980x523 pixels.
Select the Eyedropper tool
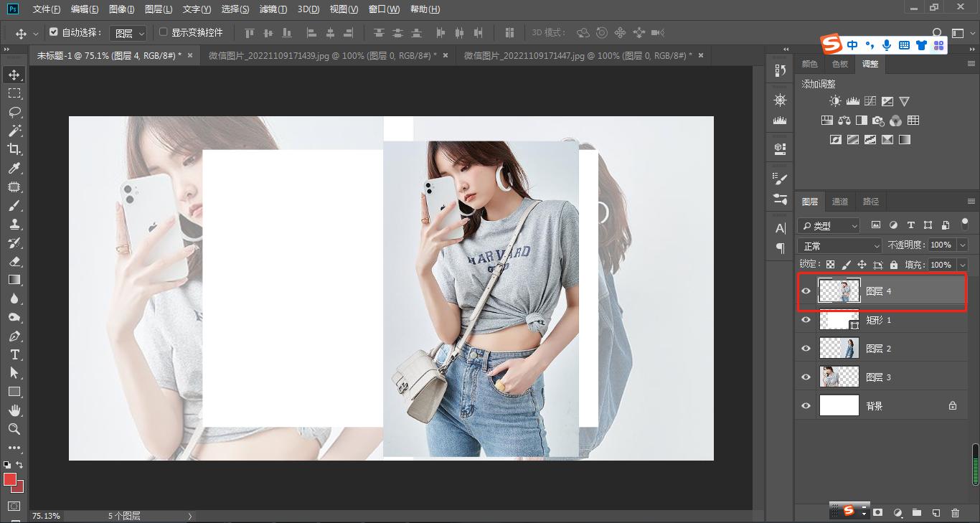[x=14, y=168]
